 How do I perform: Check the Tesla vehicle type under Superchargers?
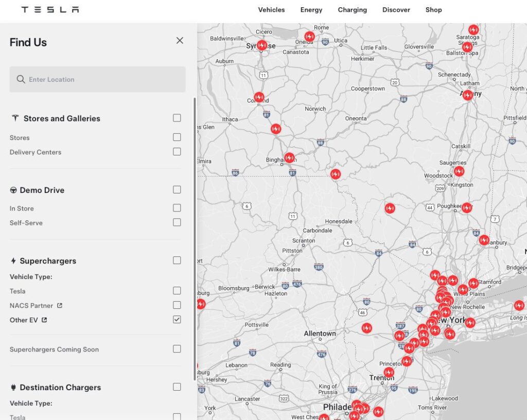point(177,291)
